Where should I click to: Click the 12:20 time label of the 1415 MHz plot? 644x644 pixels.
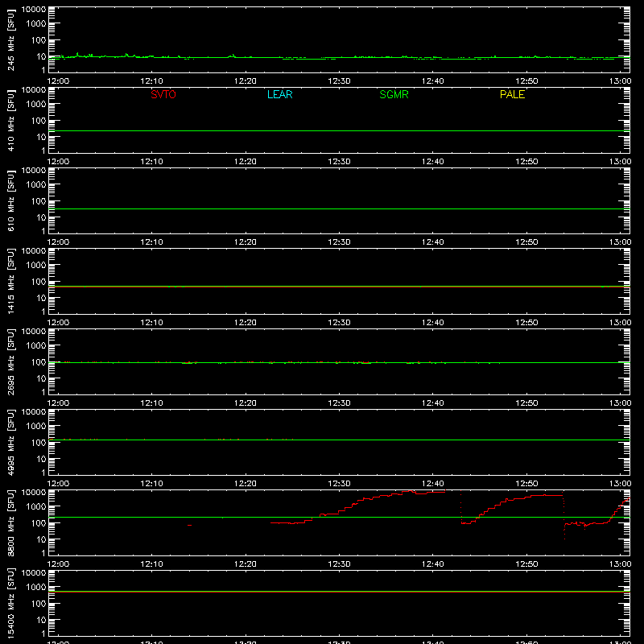click(246, 323)
